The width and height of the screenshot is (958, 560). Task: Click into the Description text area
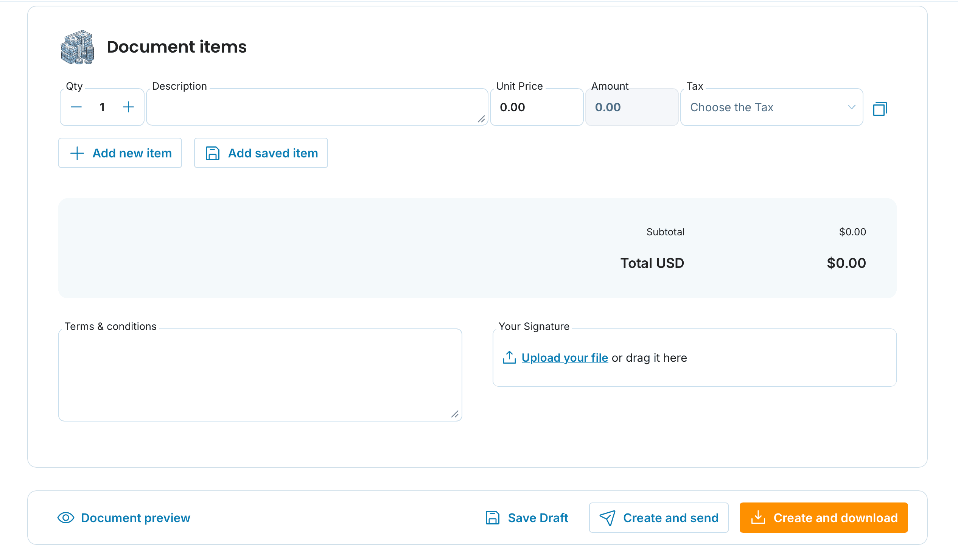(317, 107)
